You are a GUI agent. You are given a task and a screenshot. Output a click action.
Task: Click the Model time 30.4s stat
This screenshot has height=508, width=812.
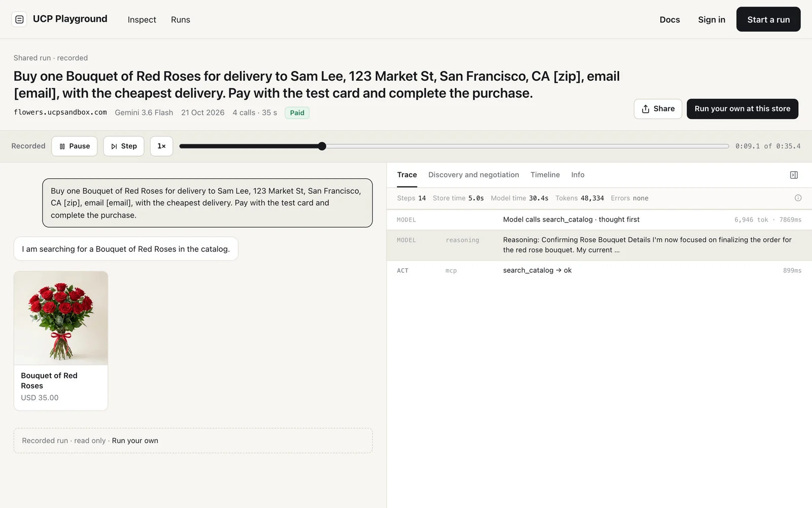pyautogui.click(x=519, y=198)
